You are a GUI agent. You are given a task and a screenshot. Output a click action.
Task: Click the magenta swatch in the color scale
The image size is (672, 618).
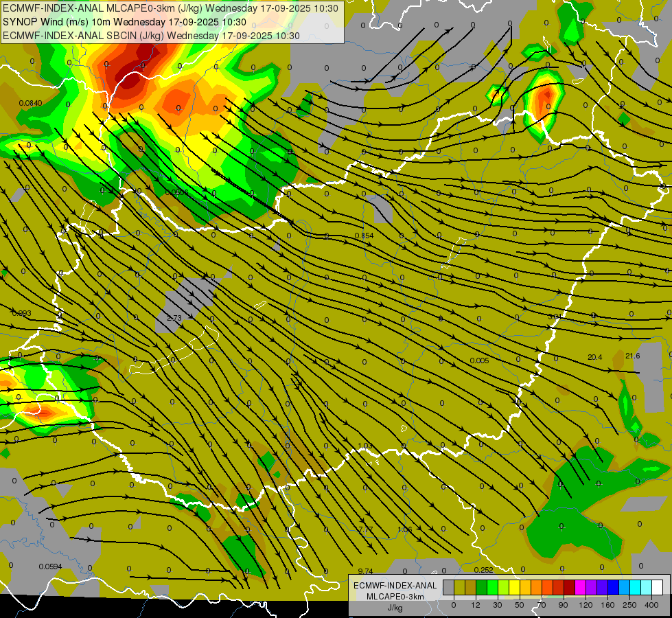tap(581, 587)
